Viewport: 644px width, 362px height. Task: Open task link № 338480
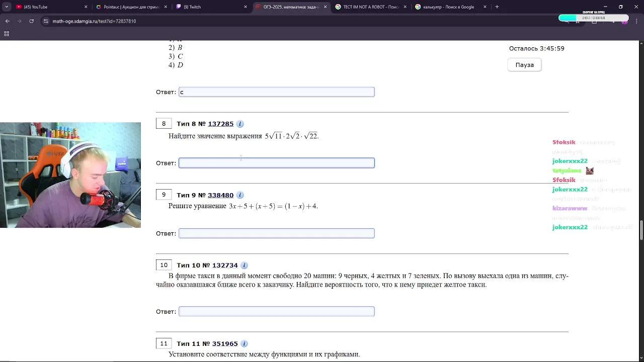[220, 195]
